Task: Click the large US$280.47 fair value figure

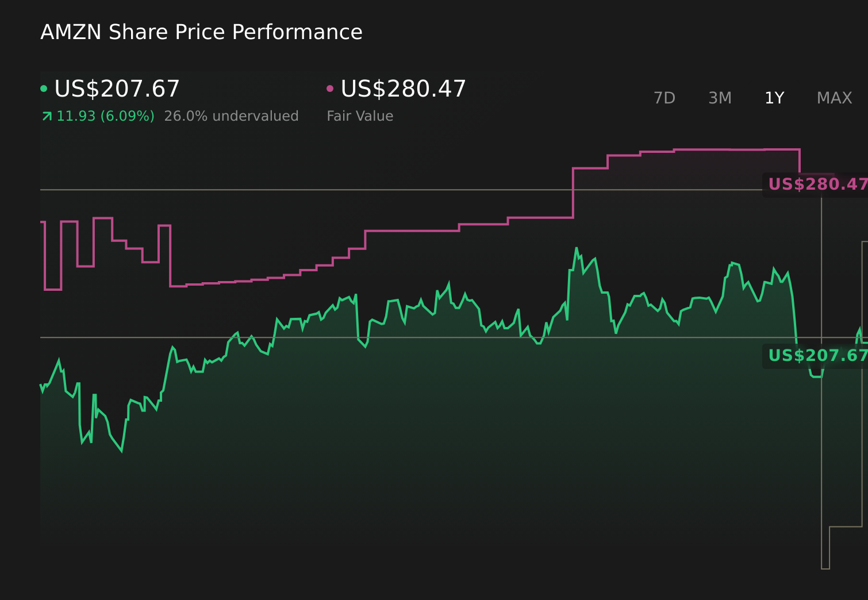Action: point(403,89)
